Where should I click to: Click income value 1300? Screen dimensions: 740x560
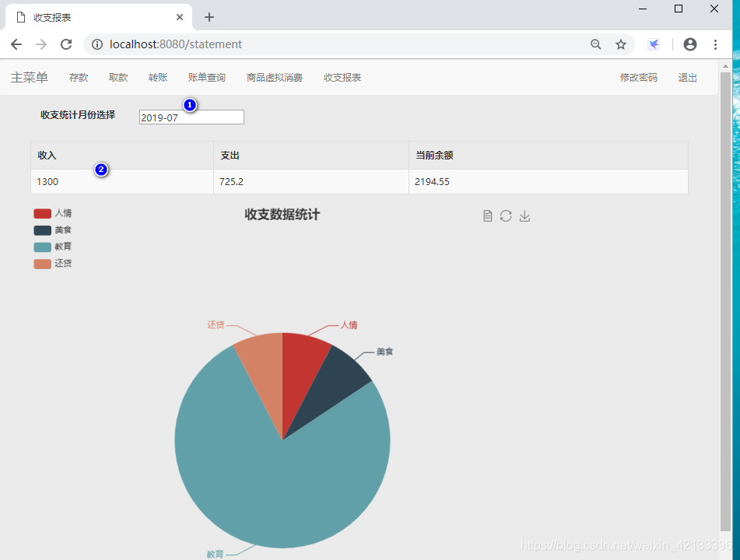coord(47,182)
